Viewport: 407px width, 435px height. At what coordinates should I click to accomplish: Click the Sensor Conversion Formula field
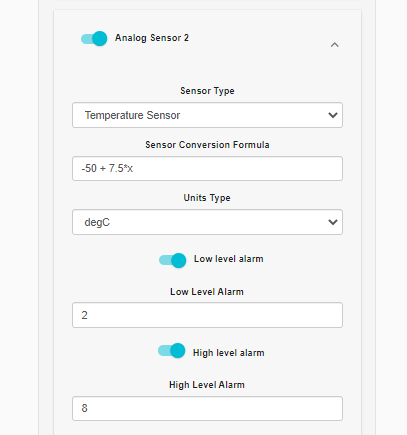[x=207, y=169]
